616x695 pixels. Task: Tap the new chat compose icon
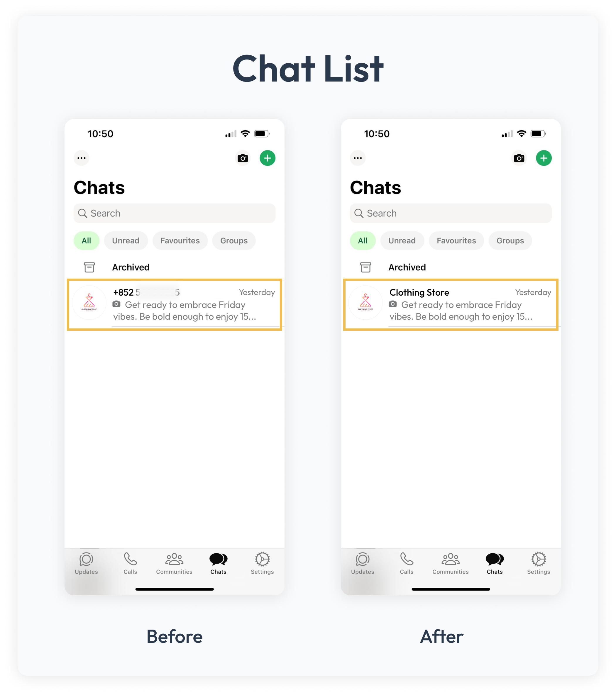544,157
